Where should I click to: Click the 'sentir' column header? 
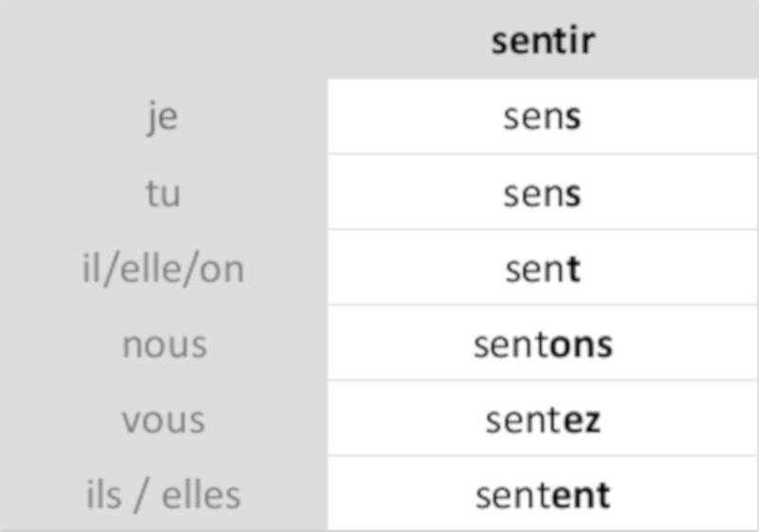(x=543, y=42)
